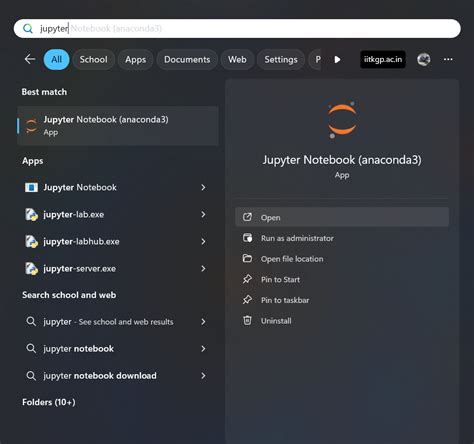
Task: Switch to the Documents filter tab
Action: pyautogui.click(x=187, y=59)
